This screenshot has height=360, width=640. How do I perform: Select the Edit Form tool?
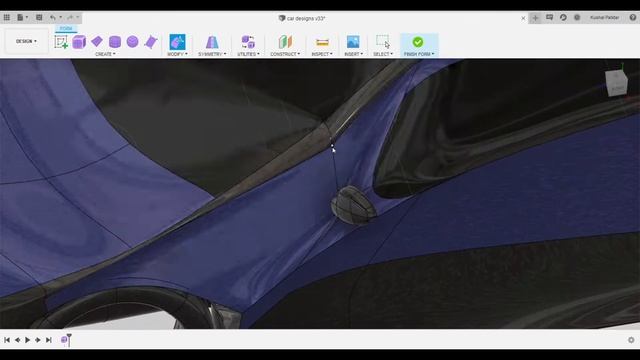177,42
